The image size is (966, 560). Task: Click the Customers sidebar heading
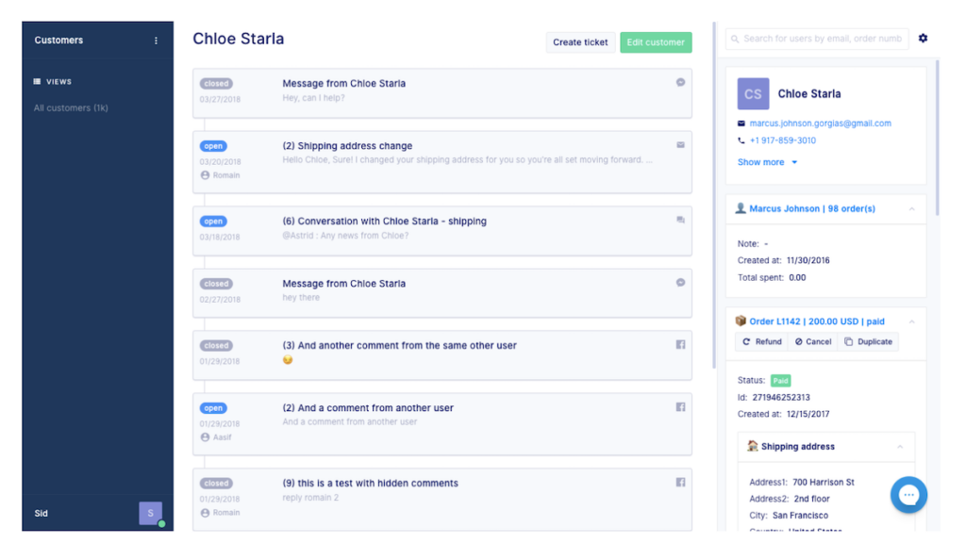58,41
